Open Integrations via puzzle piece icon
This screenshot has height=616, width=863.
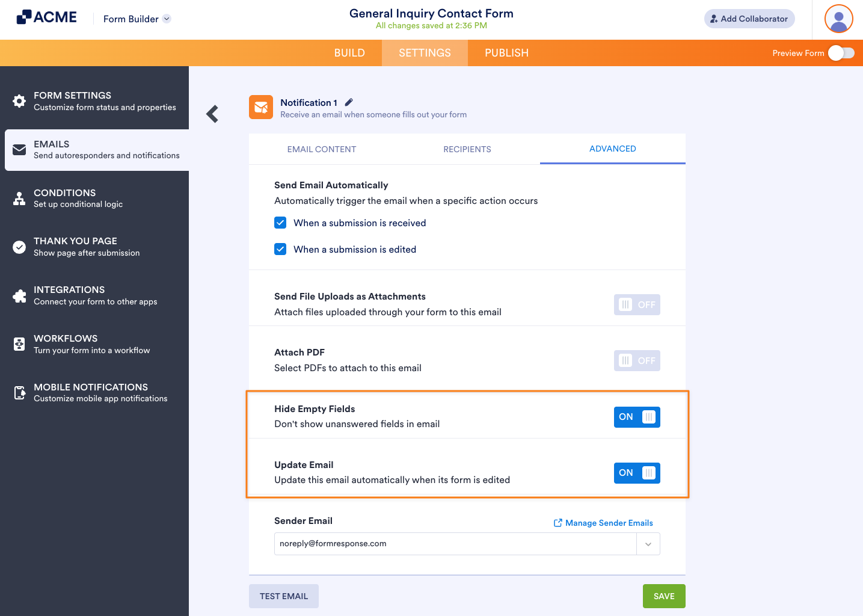click(x=18, y=295)
